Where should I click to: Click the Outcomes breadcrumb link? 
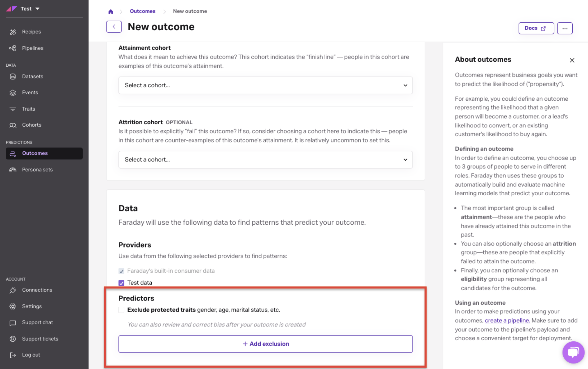142,11
